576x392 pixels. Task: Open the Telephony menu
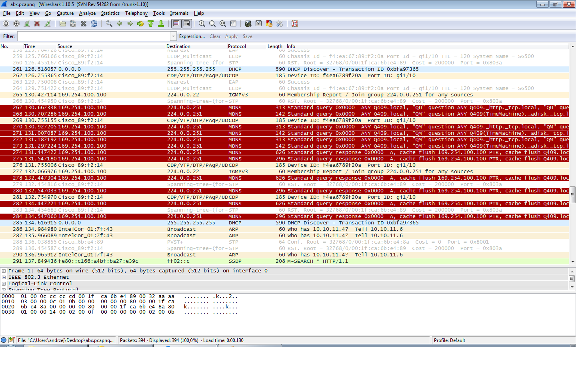(x=136, y=13)
